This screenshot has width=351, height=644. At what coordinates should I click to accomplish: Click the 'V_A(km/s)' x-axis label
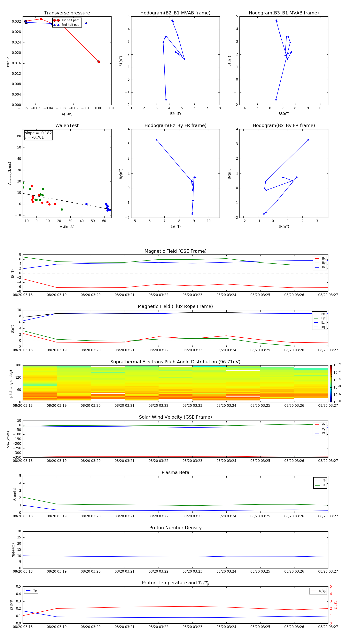pos(67,227)
